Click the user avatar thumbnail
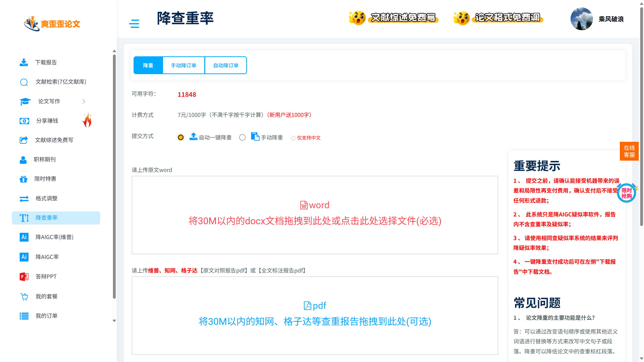The width and height of the screenshot is (644, 362). pyautogui.click(x=582, y=19)
